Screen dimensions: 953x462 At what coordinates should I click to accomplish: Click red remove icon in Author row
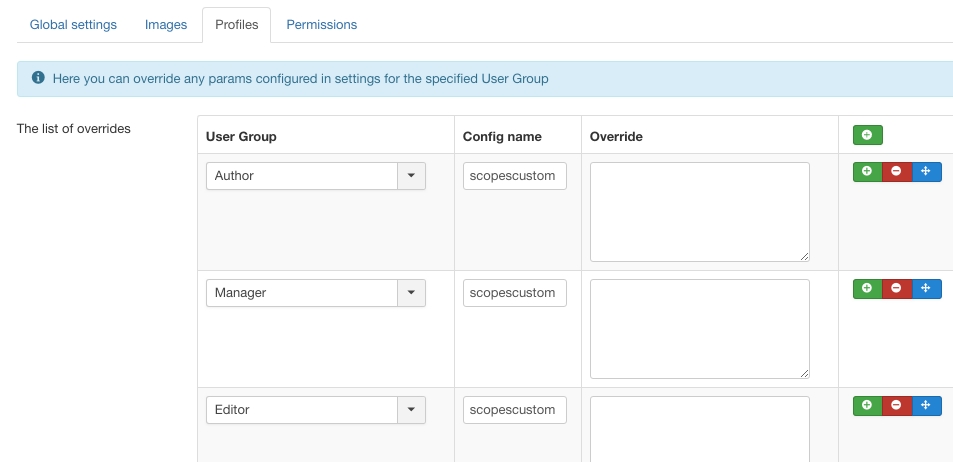click(896, 171)
